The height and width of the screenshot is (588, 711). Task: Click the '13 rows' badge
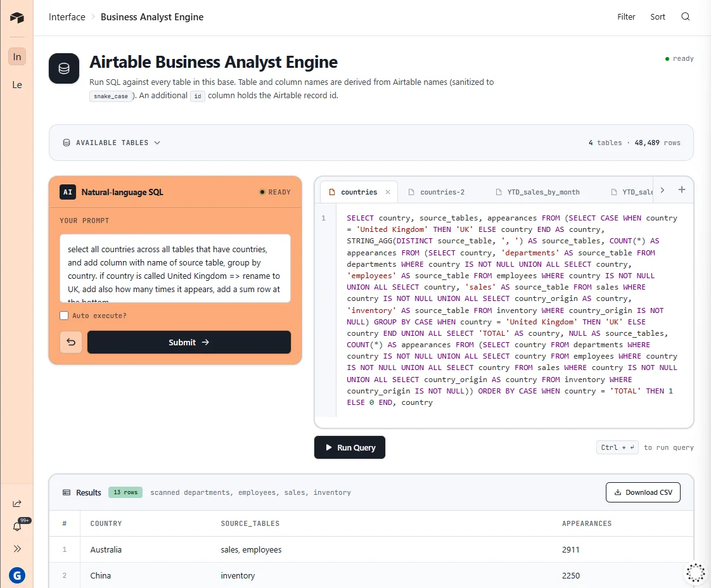[125, 492]
